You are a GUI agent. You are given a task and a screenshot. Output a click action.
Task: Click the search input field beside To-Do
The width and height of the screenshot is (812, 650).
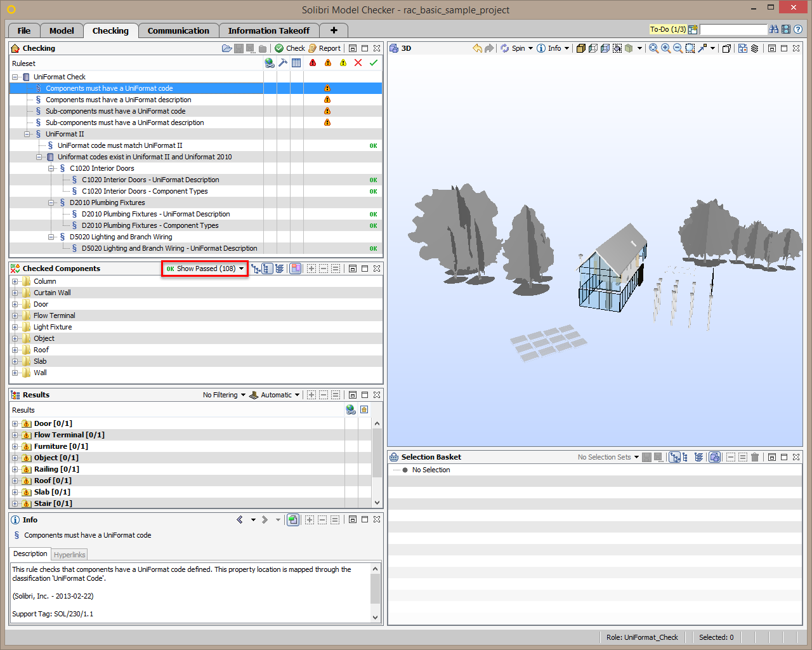click(733, 29)
